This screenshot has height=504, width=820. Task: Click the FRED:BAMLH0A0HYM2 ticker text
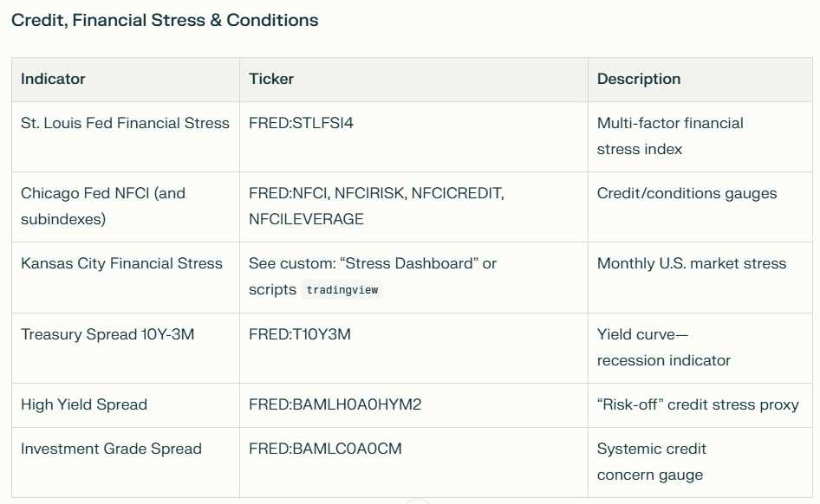(335, 404)
